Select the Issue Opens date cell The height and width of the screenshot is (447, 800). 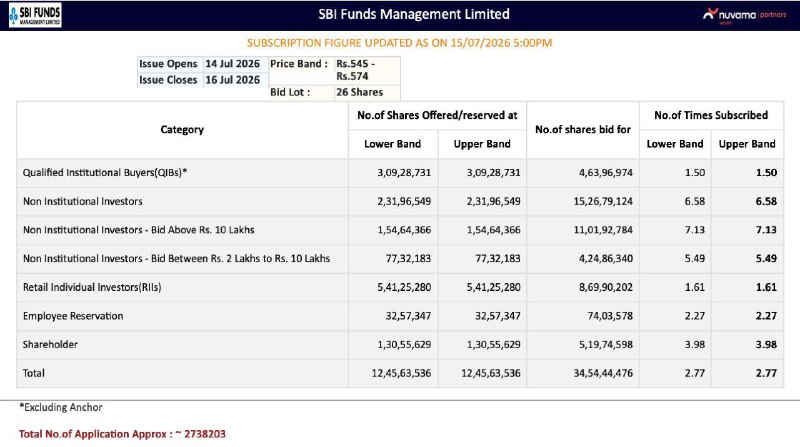(x=235, y=64)
